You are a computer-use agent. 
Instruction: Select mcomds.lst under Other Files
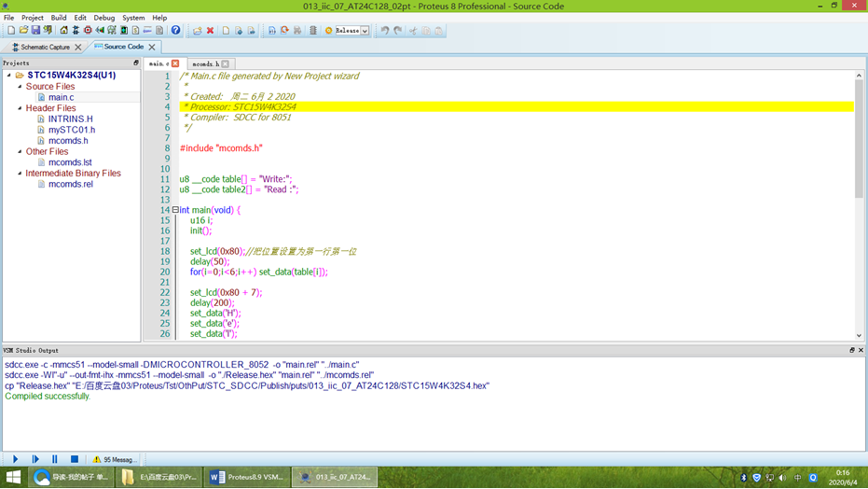pyautogui.click(x=70, y=162)
